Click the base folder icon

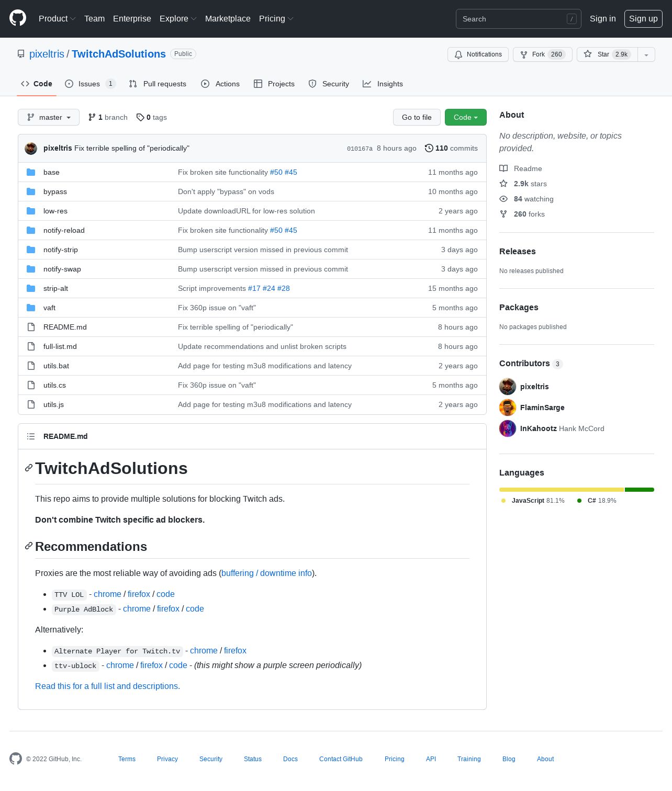[x=31, y=172]
